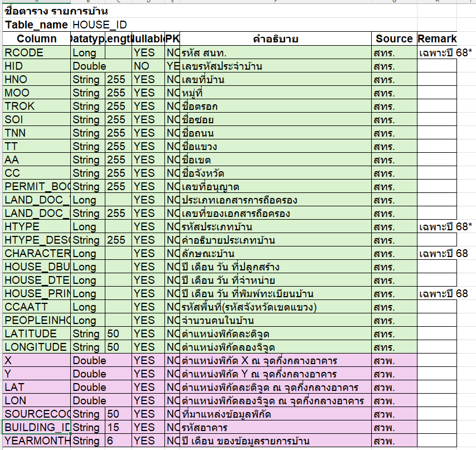Select the 'LATITUDE' column name cell
The image size is (476, 450).
36,333
